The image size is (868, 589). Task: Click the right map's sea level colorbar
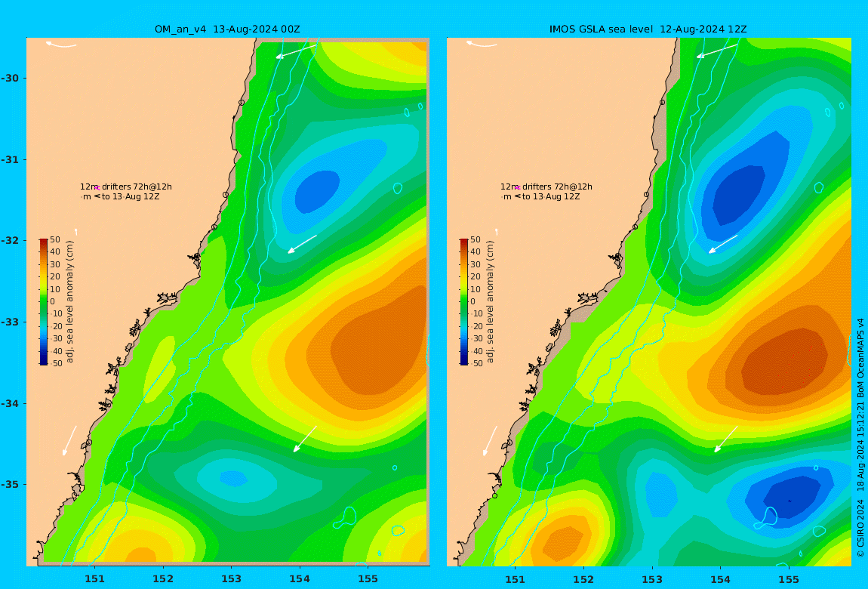[464, 302]
